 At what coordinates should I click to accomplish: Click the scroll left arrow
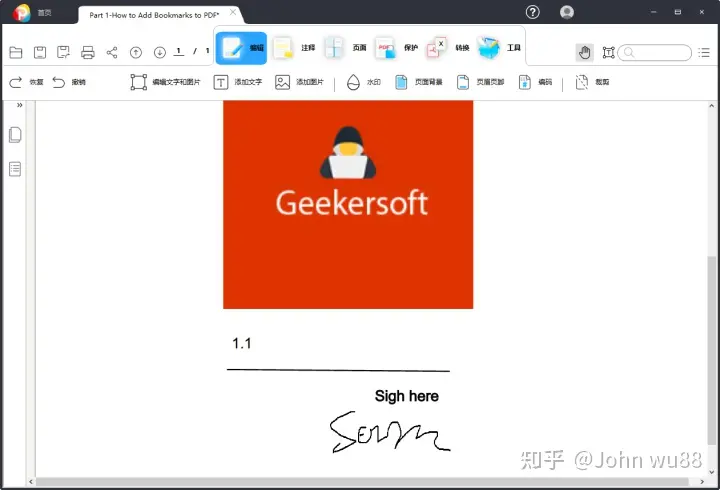31,482
